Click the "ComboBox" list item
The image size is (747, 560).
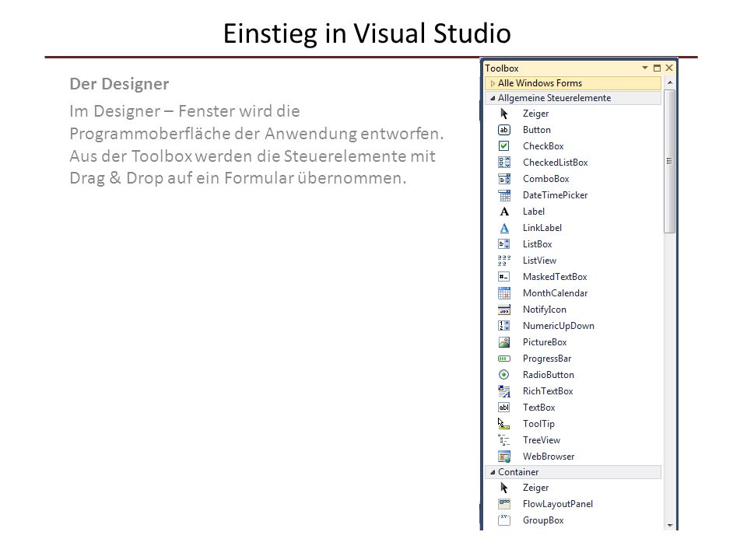[x=546, y=179]
